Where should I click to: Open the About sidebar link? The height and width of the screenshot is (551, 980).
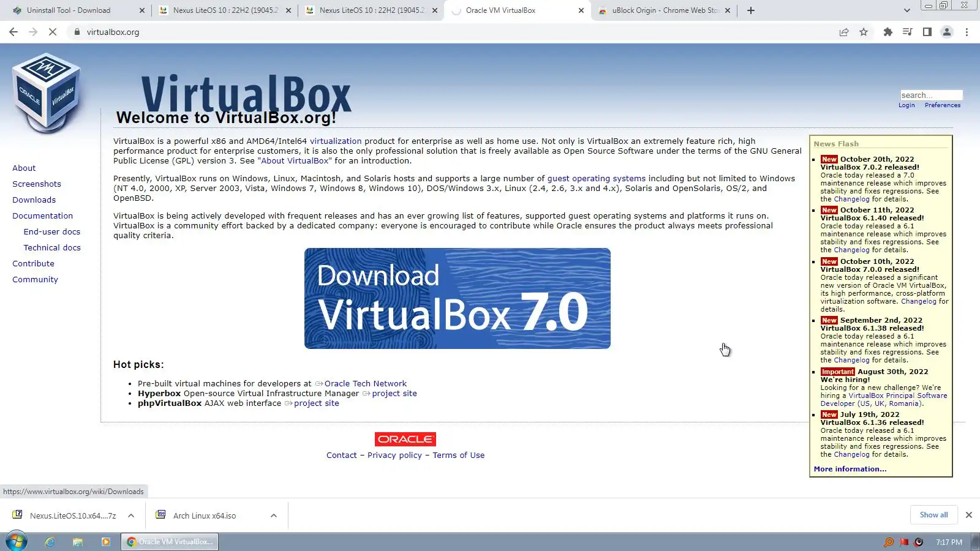coord(24,168)
